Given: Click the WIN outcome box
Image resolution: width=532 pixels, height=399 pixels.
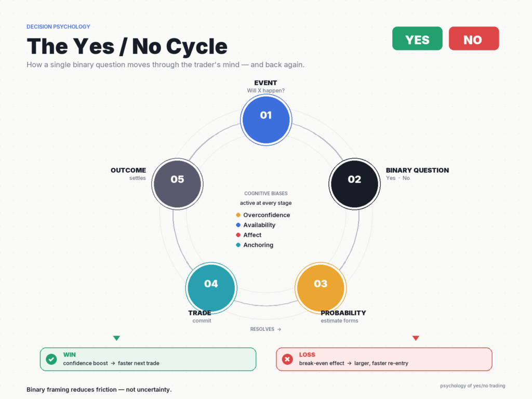Looking at the screenshot, I should point(148,359).
